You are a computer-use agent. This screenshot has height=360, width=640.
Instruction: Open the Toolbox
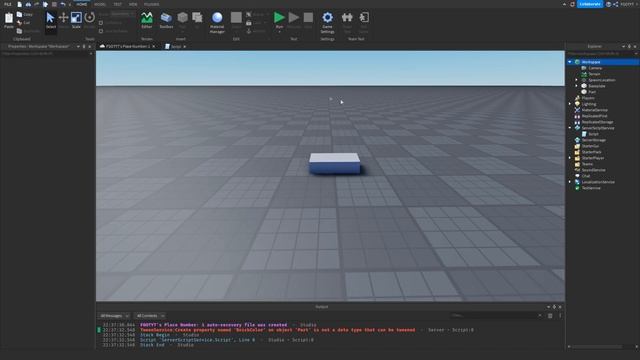tap(166, 20)
